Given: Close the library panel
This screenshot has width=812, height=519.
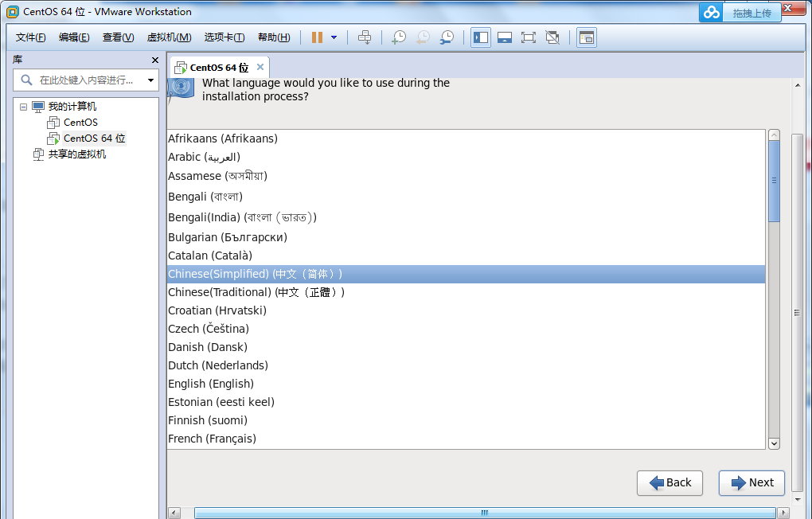Looking at the screenshot, I should (155, 60).
